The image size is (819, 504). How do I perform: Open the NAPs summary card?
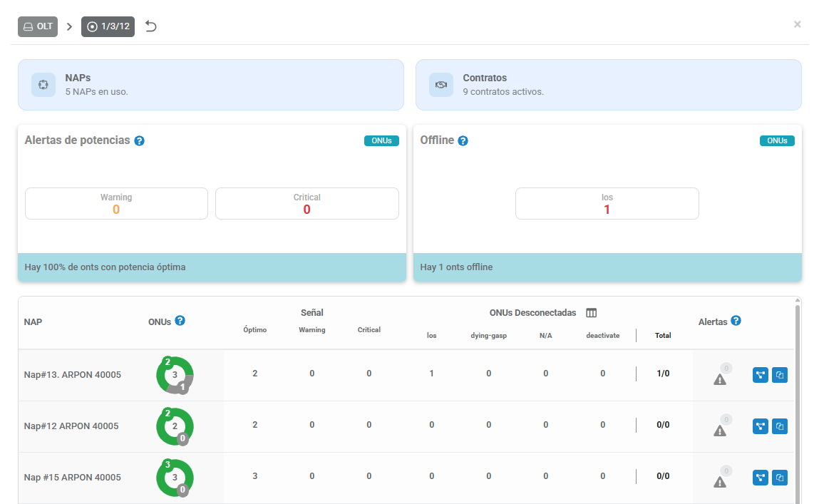click(x=211, y=85)
